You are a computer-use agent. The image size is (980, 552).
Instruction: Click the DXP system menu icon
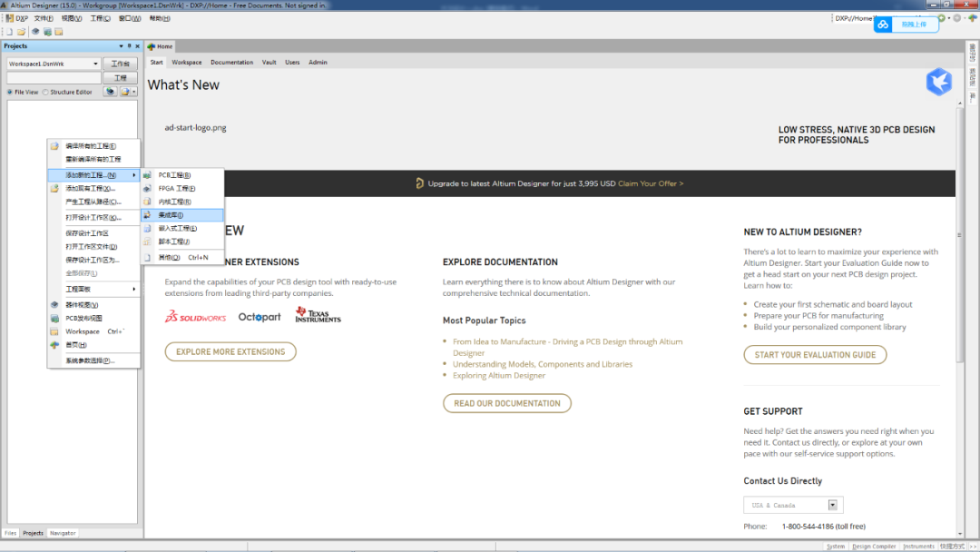point(9,18)
